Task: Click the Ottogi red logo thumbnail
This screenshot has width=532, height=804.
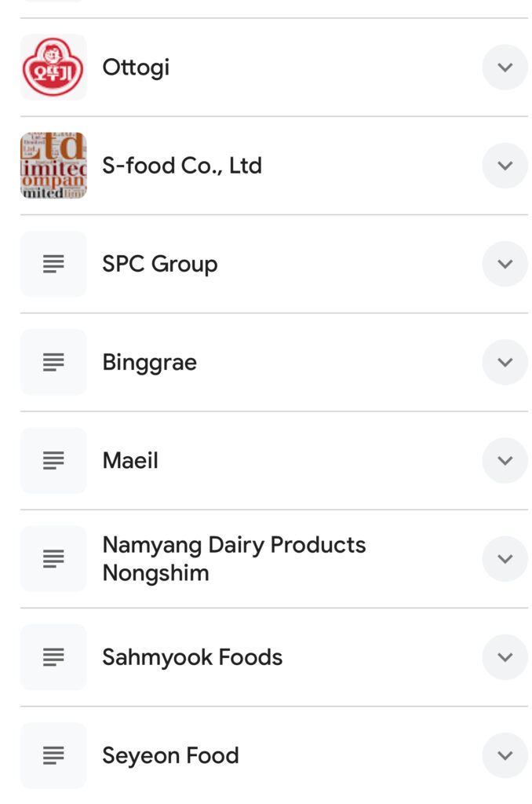Action: pyautogui.click(x=53, y=68)
